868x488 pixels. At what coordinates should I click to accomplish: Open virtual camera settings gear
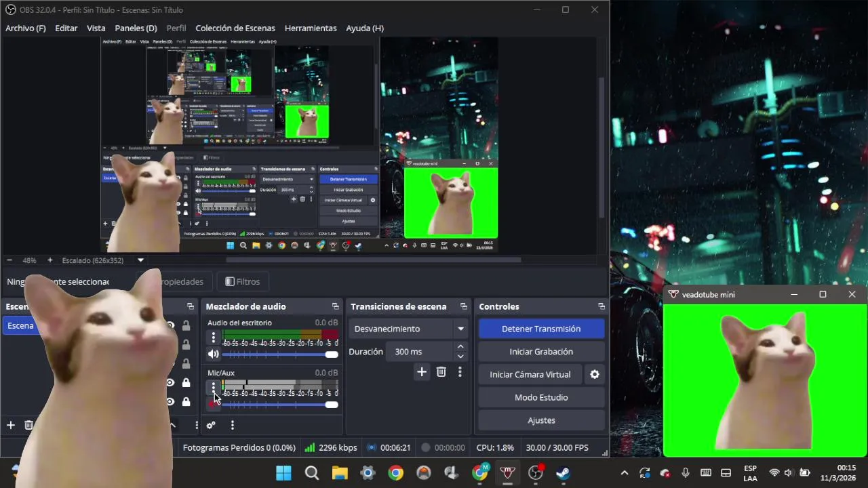595,374
